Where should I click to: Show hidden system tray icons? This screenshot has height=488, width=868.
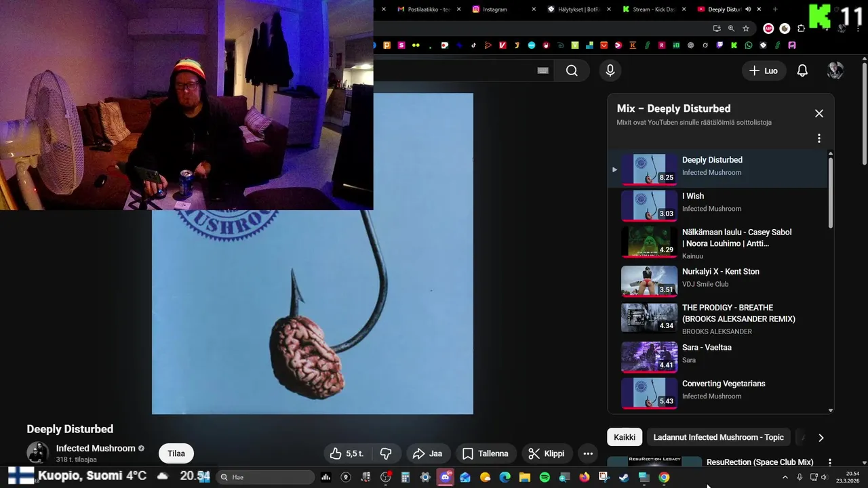coord(785,477)
